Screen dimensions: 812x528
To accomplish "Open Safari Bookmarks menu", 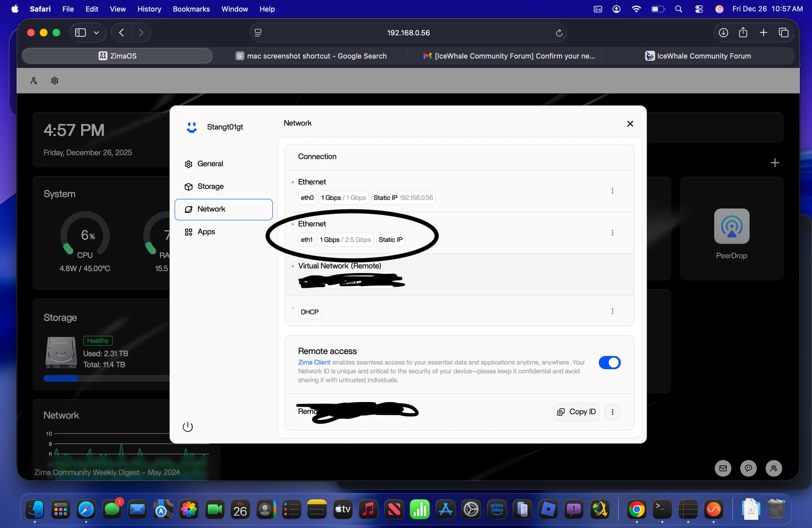I will click(191, 9).
